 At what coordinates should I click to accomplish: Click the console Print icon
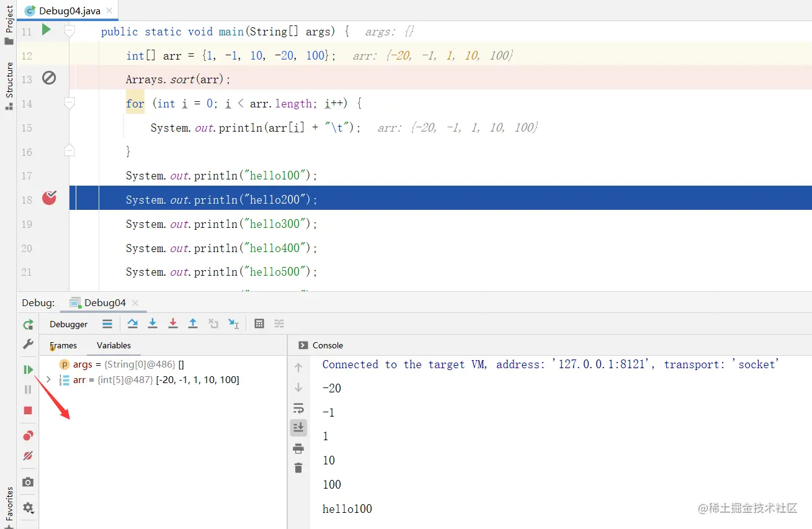click(x=298, y=448)
